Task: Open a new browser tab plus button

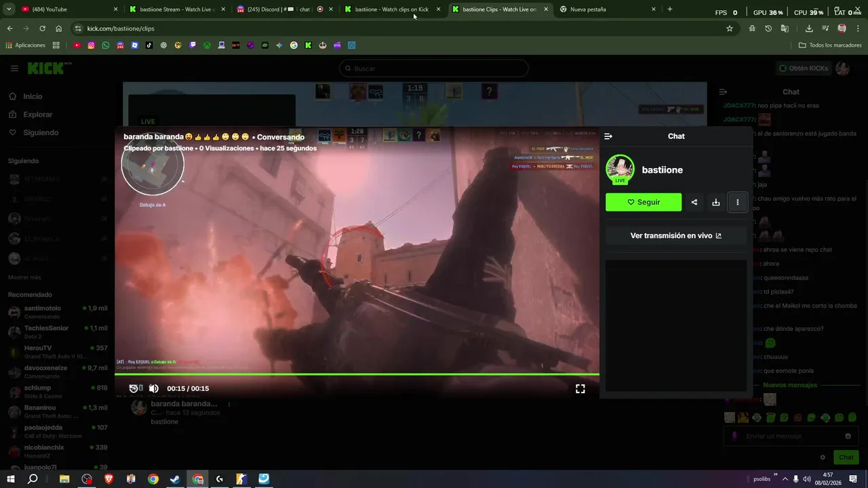Action: 670,9
